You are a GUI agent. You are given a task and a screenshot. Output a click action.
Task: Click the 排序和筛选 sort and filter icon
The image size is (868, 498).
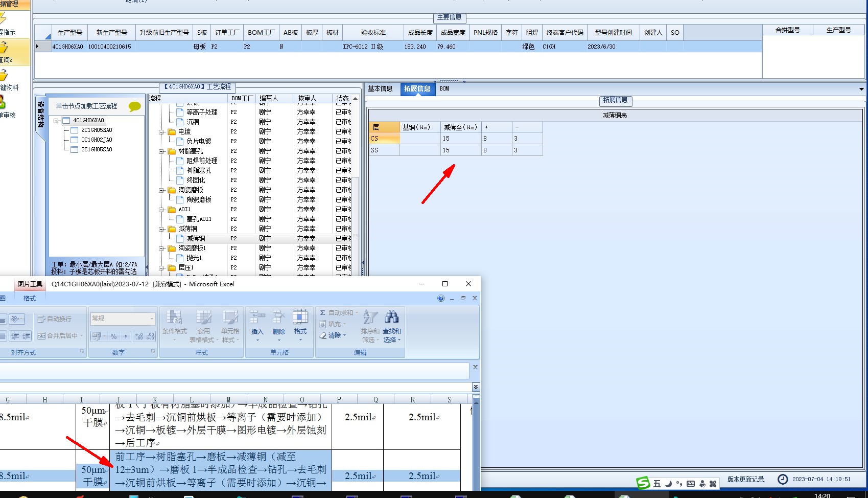[370, 318]
